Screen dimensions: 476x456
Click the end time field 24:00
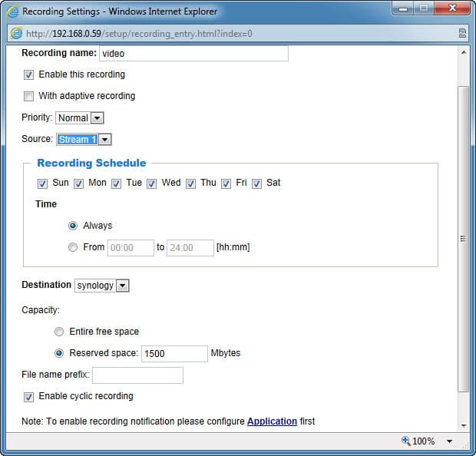pyautogui.click(x=190, y=248)
